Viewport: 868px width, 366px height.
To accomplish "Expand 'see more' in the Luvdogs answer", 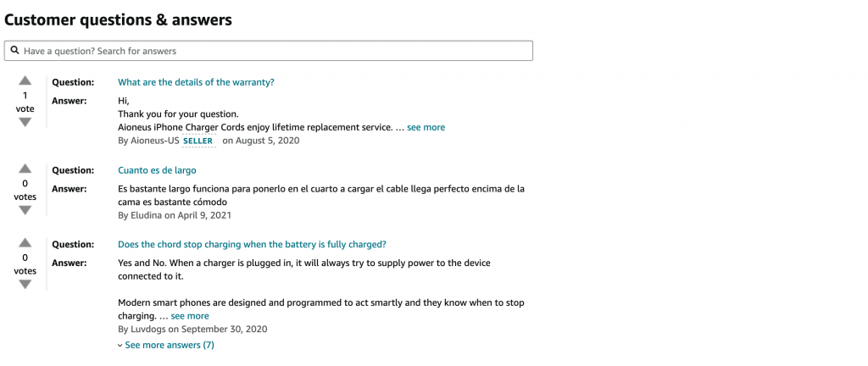I will tap(190, 316).
